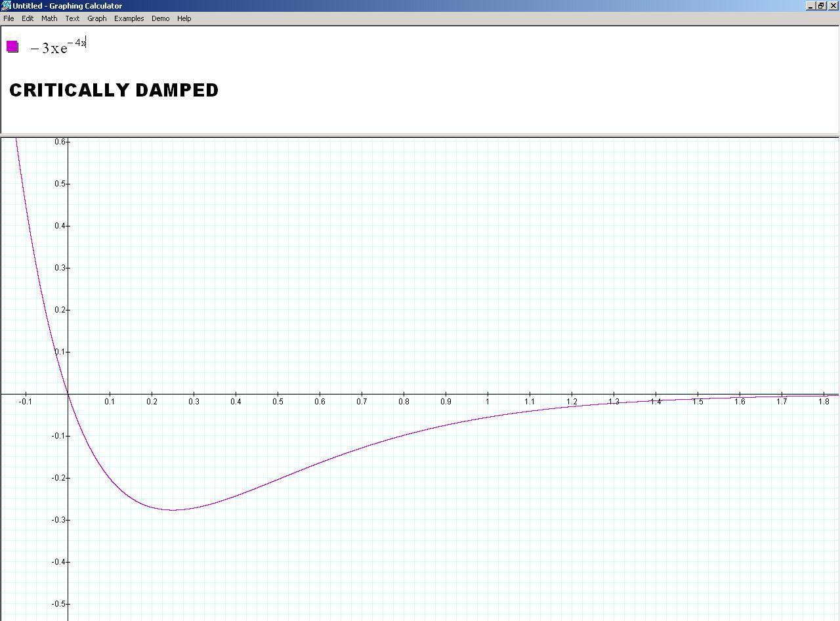
Task: Click the graph origin where axes cross
Action: pyautogui.click(x=68, y=394)
